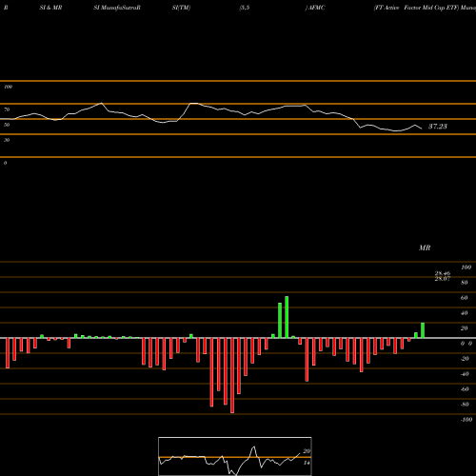Click the 14 label in mini chart

[307, 463]
